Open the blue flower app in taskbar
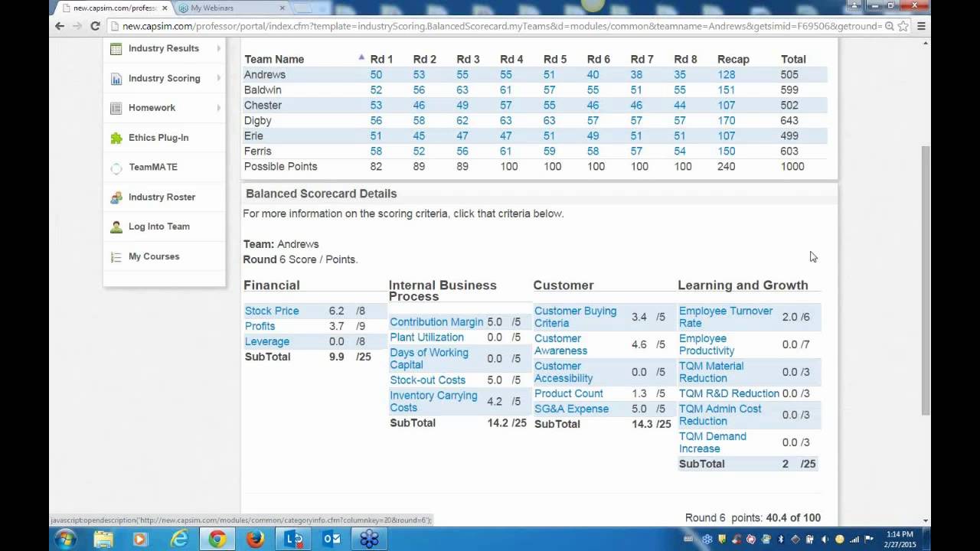The height and width of the screenshot is (551, 980). 369,539
